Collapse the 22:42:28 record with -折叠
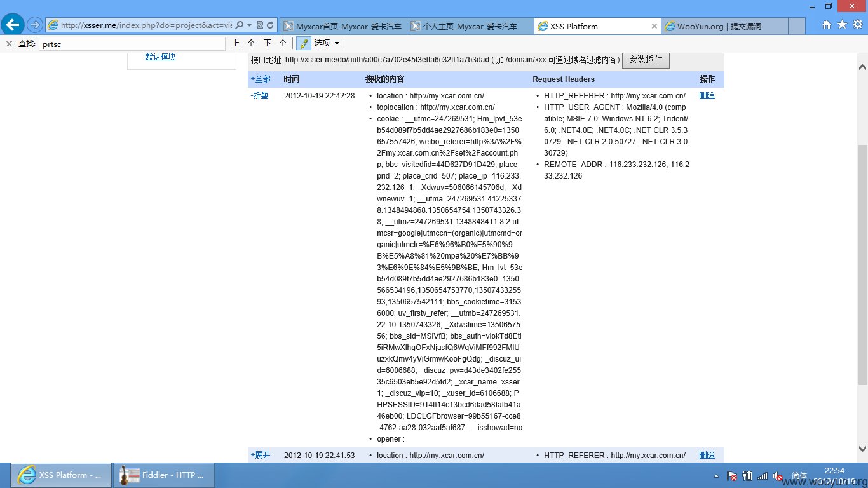 click(x=260, y=96)
